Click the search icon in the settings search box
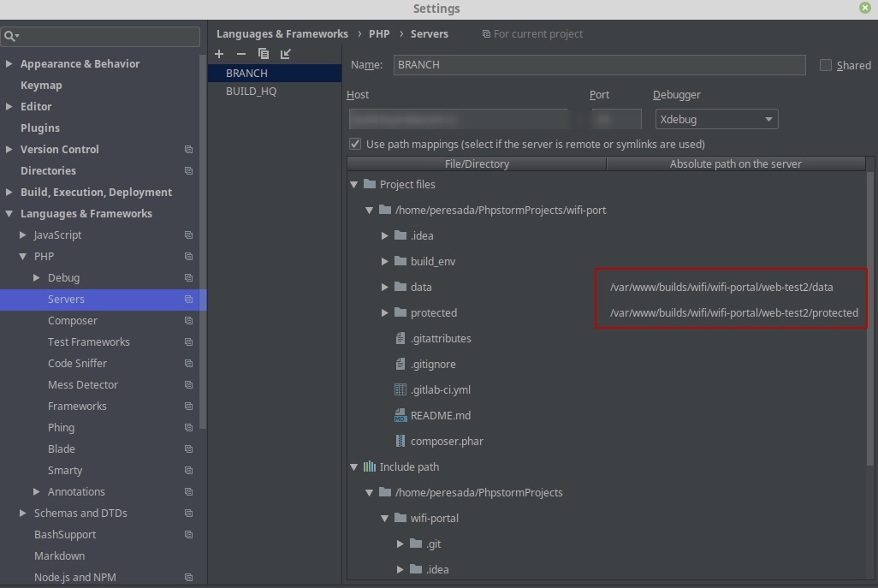 pyautogui.click(x=10, y=37)
